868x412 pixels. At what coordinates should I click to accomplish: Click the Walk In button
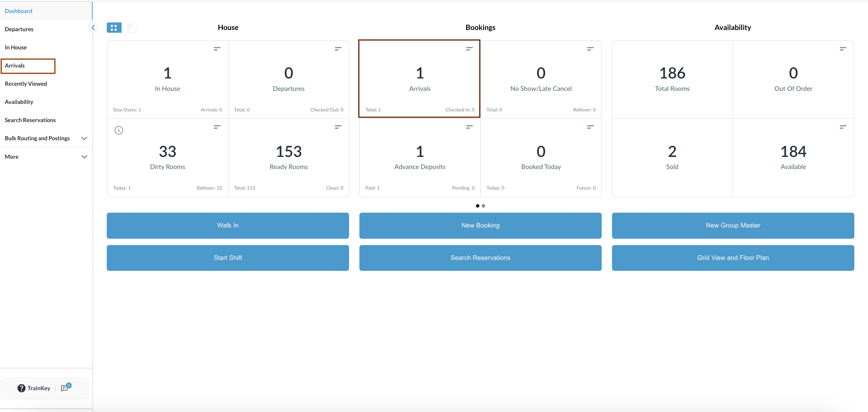pos(228,225)
